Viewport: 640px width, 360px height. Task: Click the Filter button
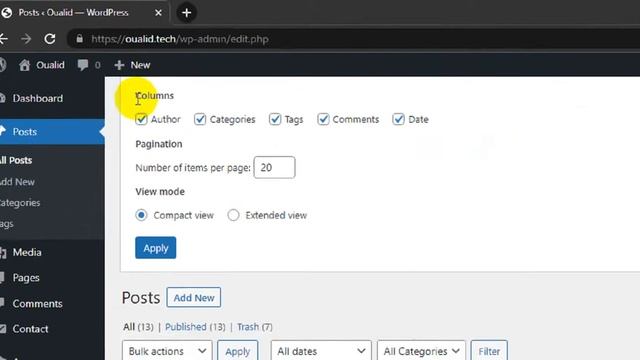click(489, 351)
